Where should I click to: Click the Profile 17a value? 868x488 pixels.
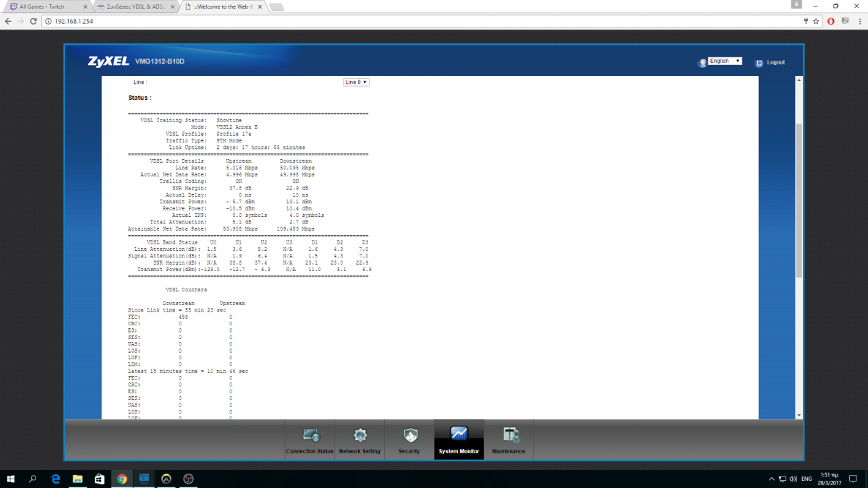234,134
